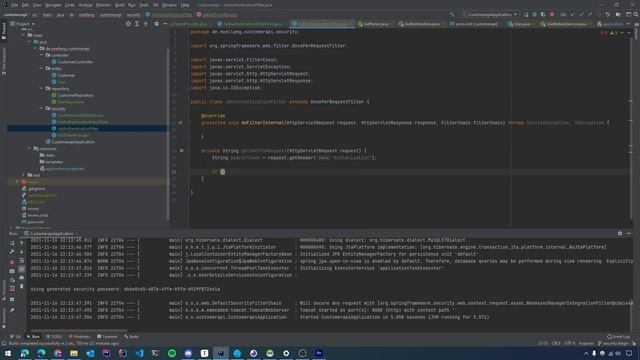This screenshot has width=640, height=360.
Task: Collapse the security package node
Action: click(x=42, y=109)
